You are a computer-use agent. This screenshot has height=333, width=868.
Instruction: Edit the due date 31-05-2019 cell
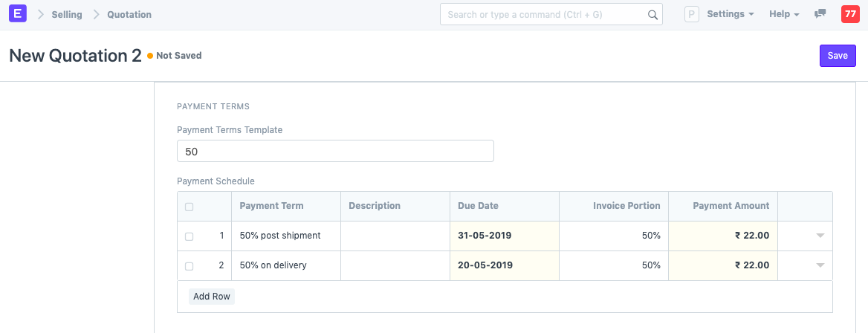(504, 236)
